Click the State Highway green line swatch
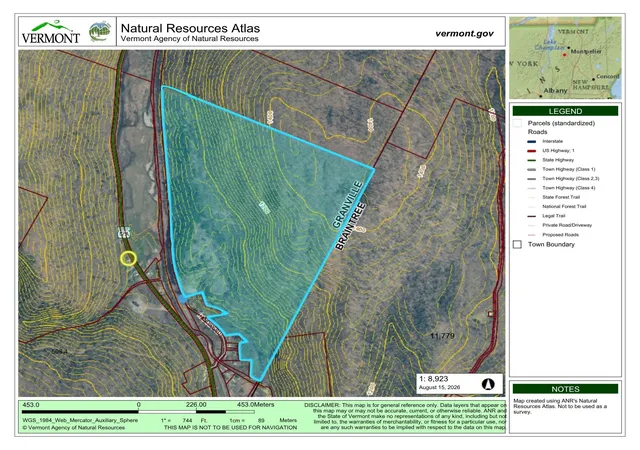Viewport: 640px width, 450px height. pos(531,160)
